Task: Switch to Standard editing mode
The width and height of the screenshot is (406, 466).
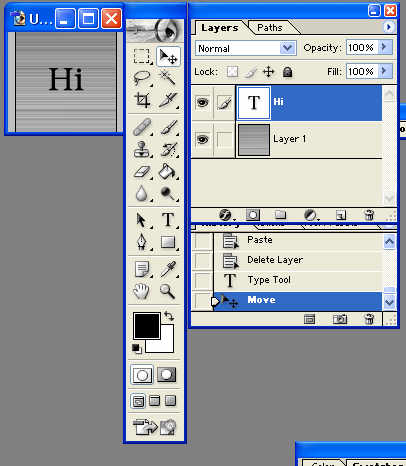Action: (x=142, y=375)
